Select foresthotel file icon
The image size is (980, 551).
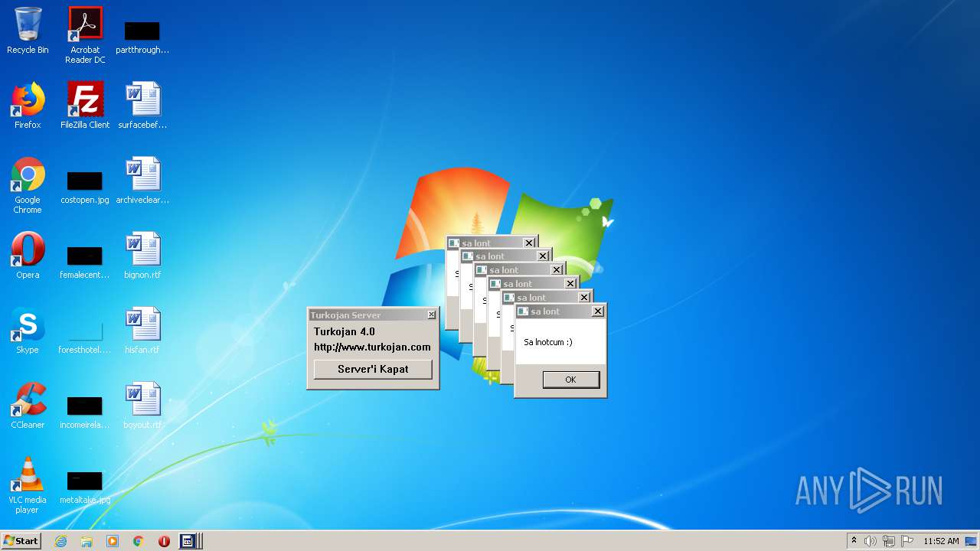pyautogui.click(x=85, y=337)
